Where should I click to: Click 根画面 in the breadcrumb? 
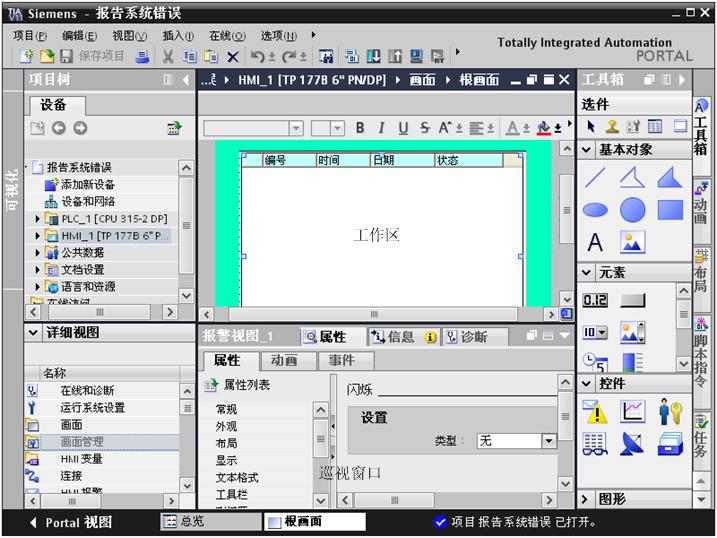(479, 80)
